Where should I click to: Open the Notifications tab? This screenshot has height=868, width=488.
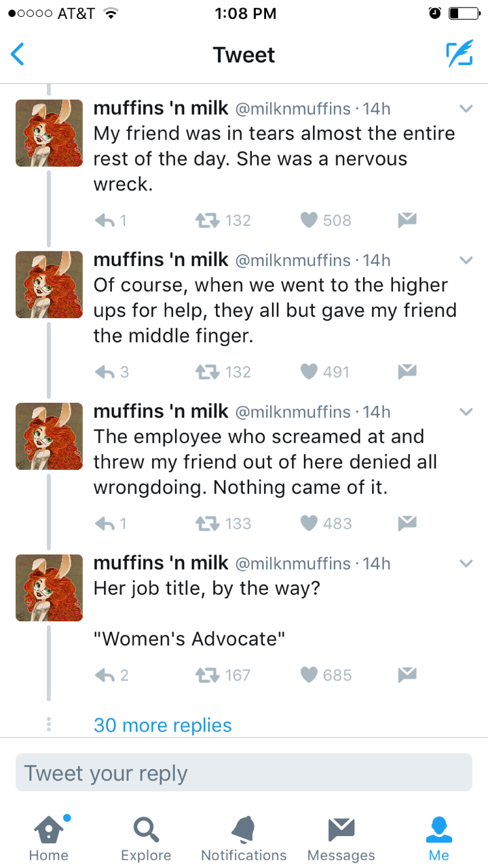pyautogui.click(x=244, y=837)
